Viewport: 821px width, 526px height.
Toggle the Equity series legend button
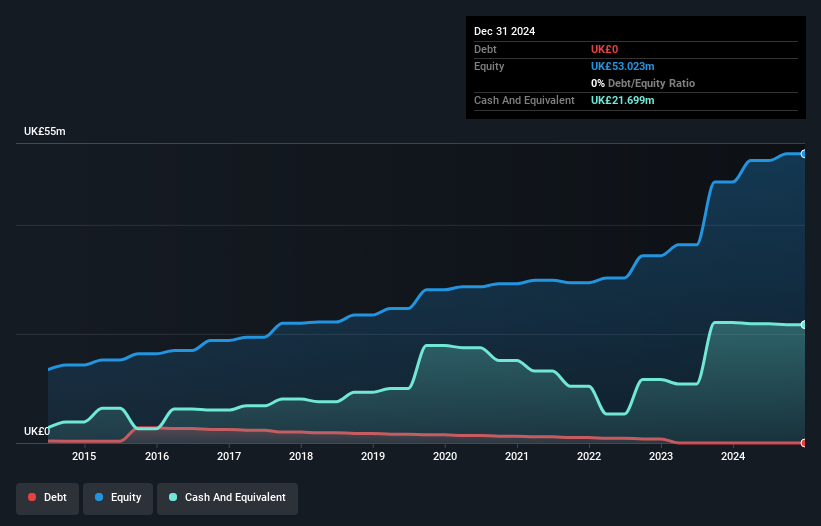point(118,498)
